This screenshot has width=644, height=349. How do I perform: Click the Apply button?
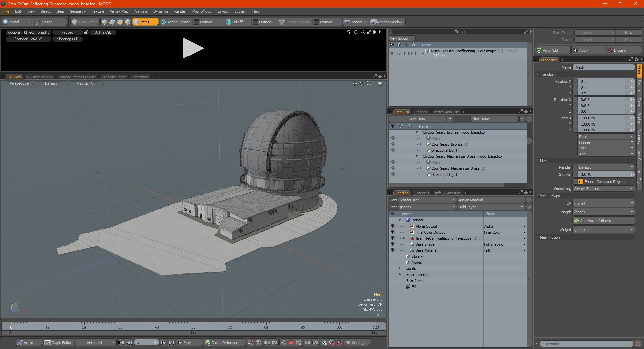589,50
